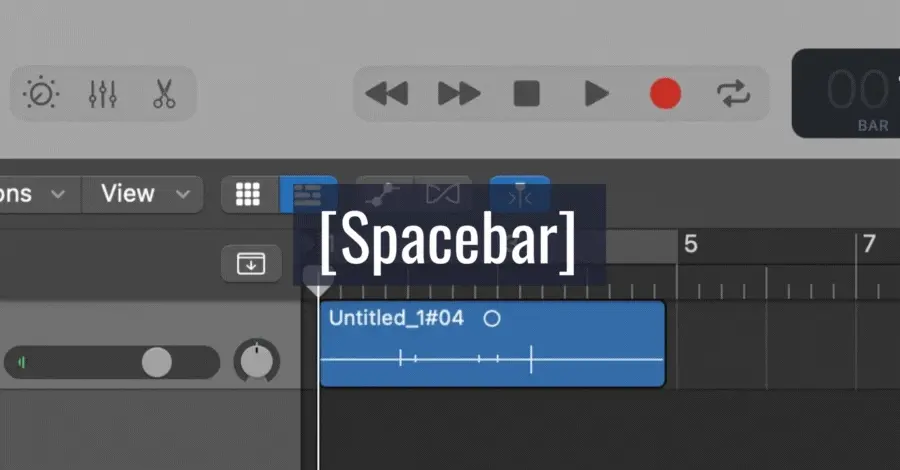Open the Functions dropdown left of View
Screen dimensions: 900x470
point(38,194)
